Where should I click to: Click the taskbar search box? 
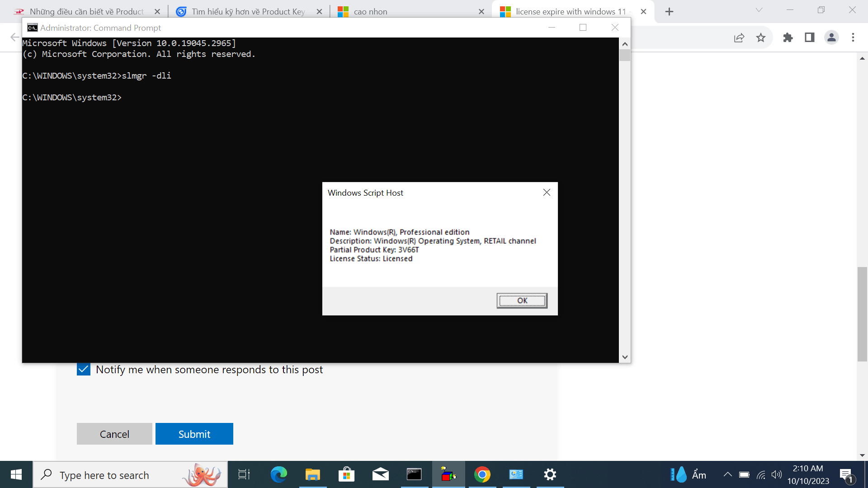tap(130, 475)
